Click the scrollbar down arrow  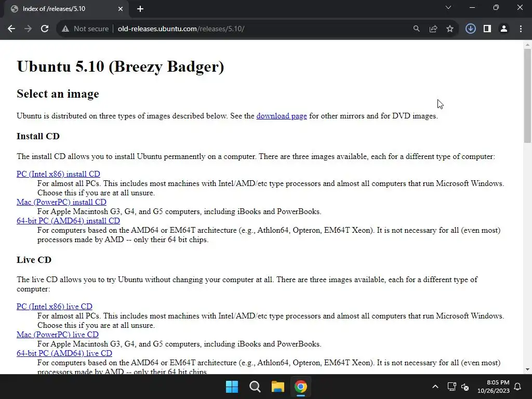[527, 369]
